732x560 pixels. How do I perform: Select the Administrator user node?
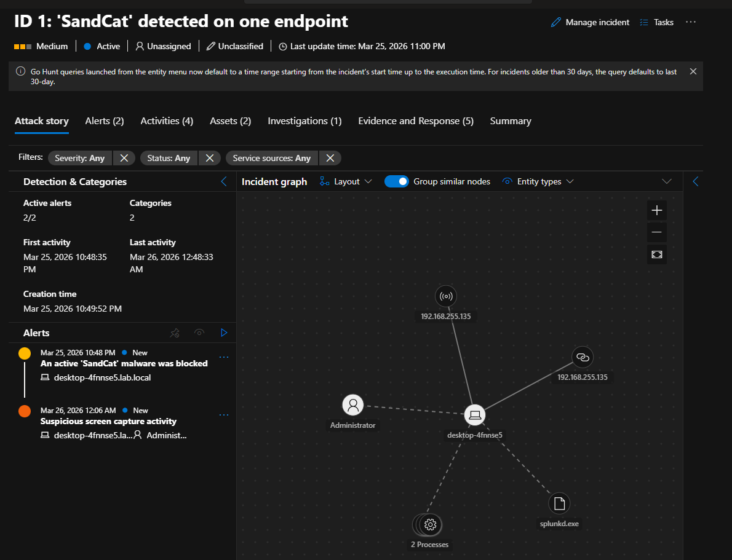[x=352, y=405]
